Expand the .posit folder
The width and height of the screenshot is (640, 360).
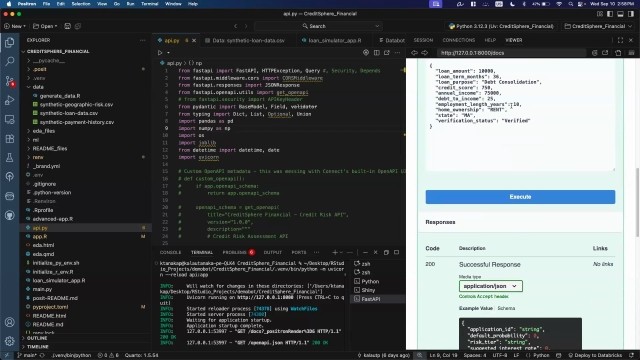86,69
